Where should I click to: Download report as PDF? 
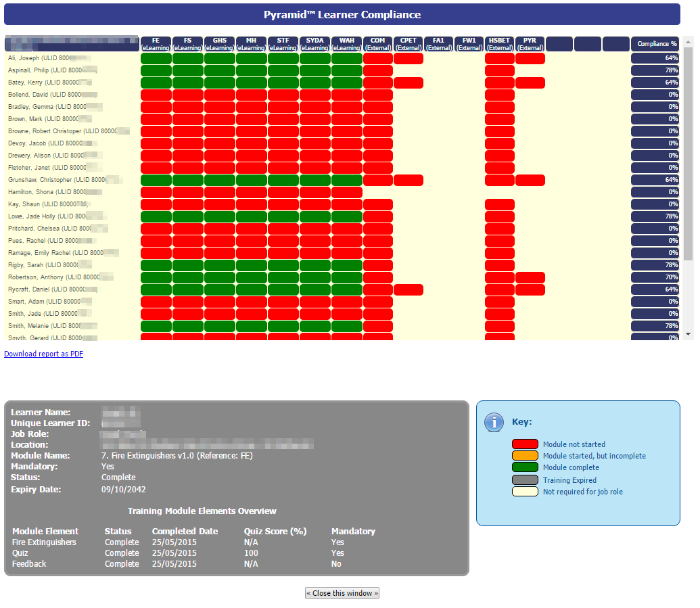(x=44, y=354)
